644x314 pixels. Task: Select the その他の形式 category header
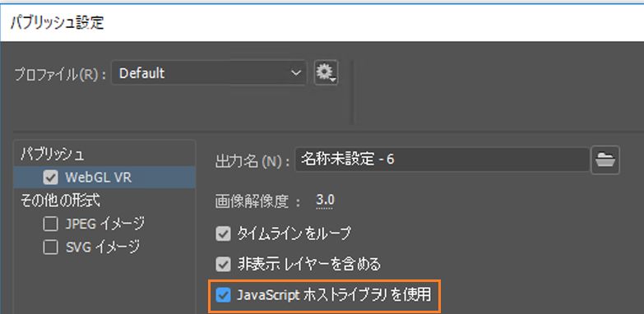coord(60,201)
